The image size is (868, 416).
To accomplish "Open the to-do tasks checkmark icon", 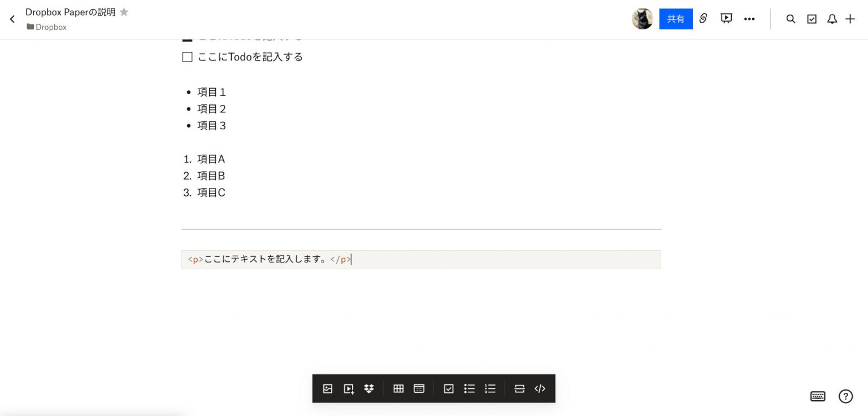I will pos(811,19).
